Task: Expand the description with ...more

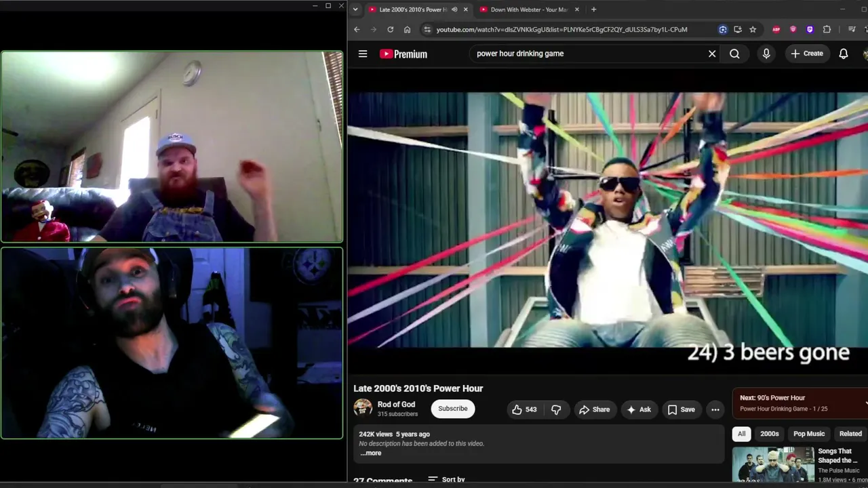Action: click(371, 453)
